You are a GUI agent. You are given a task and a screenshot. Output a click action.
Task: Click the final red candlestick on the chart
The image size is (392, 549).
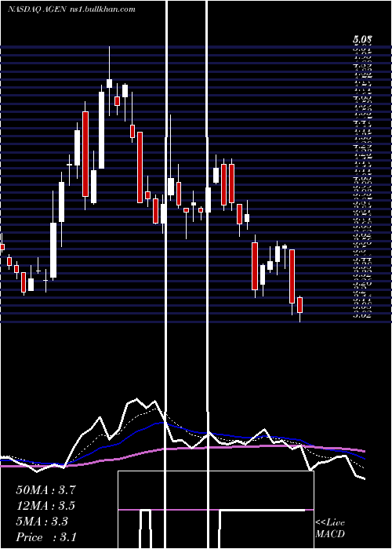(x=299, y=305)
